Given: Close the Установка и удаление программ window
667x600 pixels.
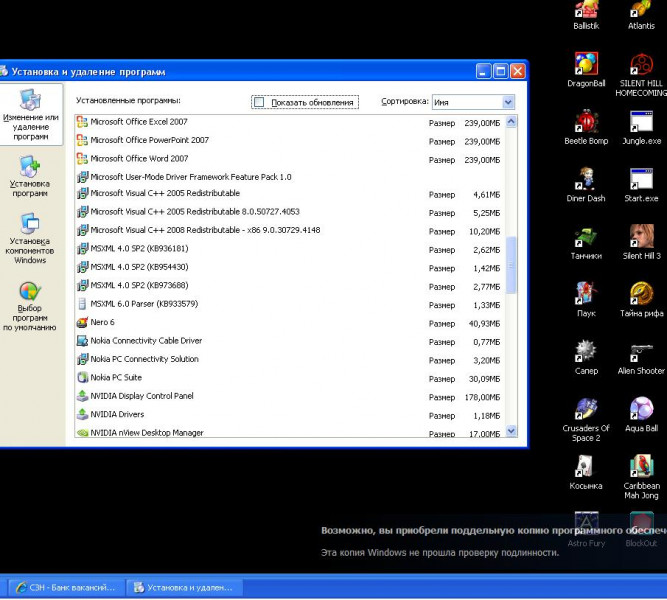Looking at the screenshot, I should point(518,71).
